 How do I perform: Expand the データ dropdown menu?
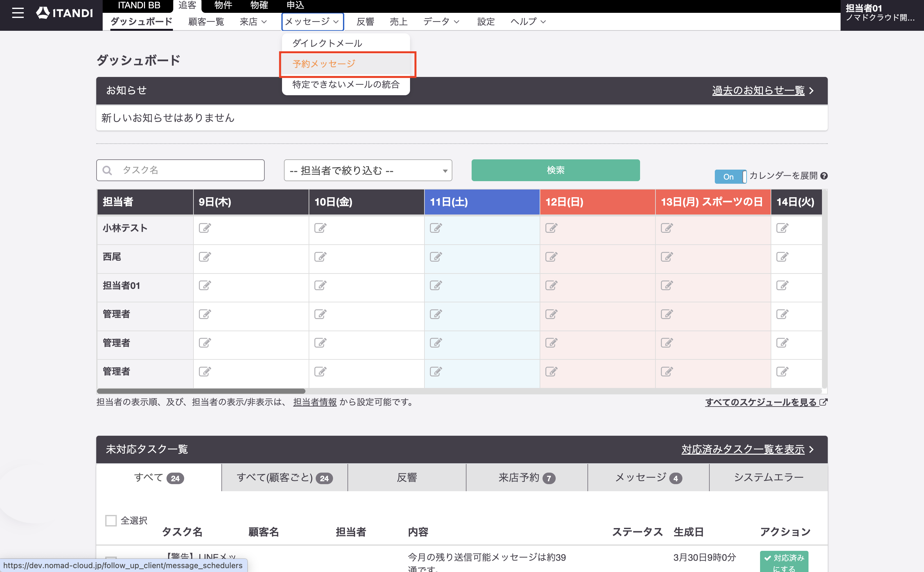point(441,21)
